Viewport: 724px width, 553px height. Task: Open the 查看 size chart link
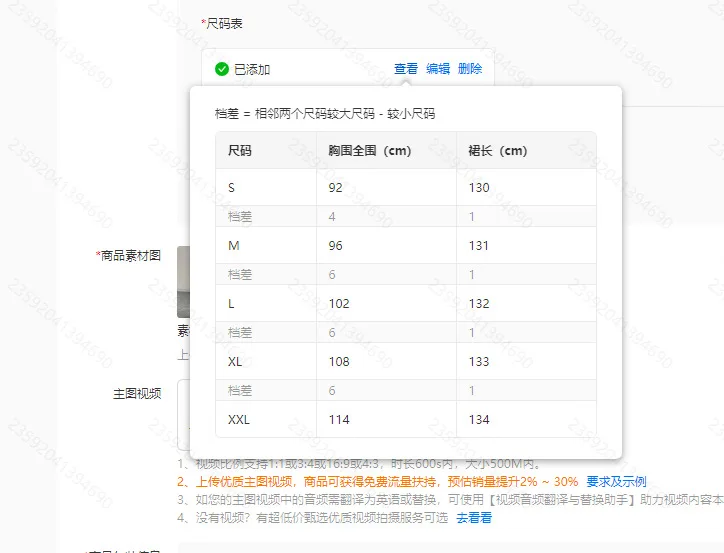[x=405, y=69]
